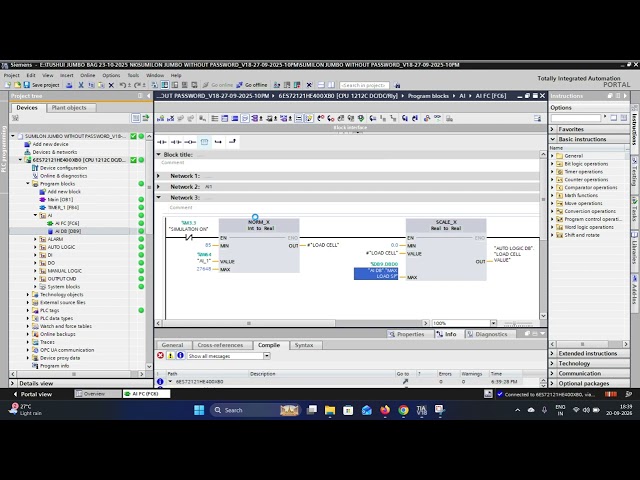
Task: Open Firefox from Windows taskbar
Action: tap(385, 410)
